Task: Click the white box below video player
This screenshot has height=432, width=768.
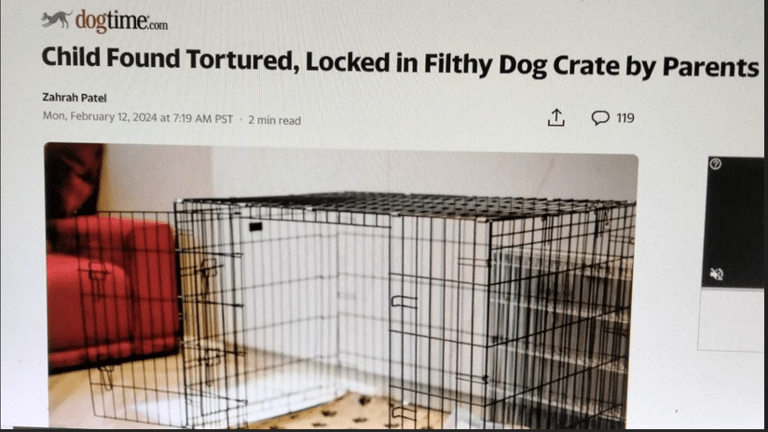Action: coord(730,319)
